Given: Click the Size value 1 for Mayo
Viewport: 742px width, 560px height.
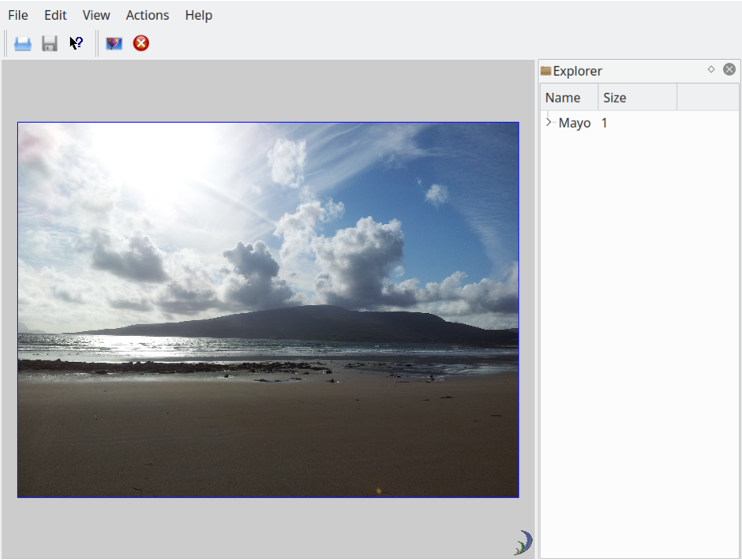Looking at the screenshot, I should click(x=605, y=123).
